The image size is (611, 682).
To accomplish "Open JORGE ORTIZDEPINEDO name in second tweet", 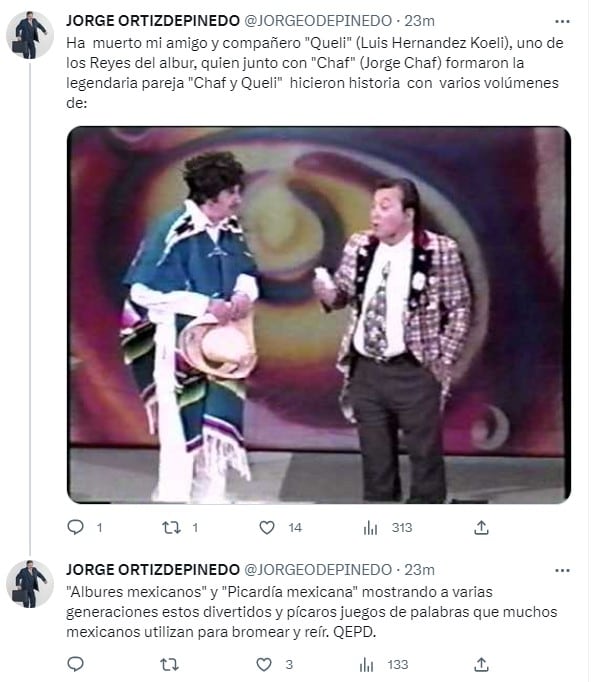I will coord(152,569).
